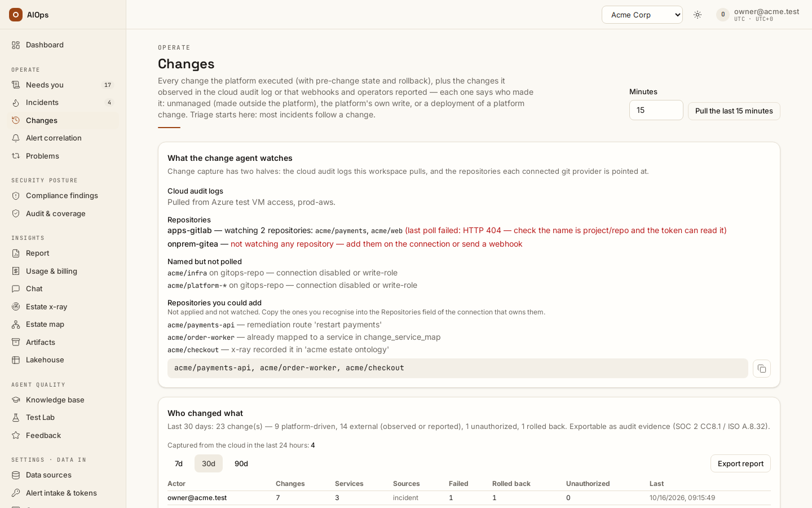The height and width of the screenshot is (508, 812).
Task: Click acme/order-worker repository text
Action: [x=201, y=338]
